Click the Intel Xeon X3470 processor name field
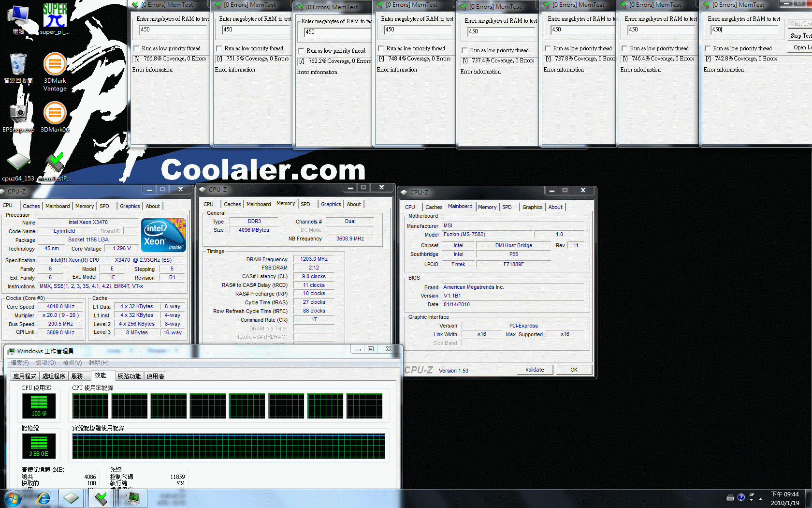Image resolution: width=812 pixels, height=508 pixels. [88, 222]
